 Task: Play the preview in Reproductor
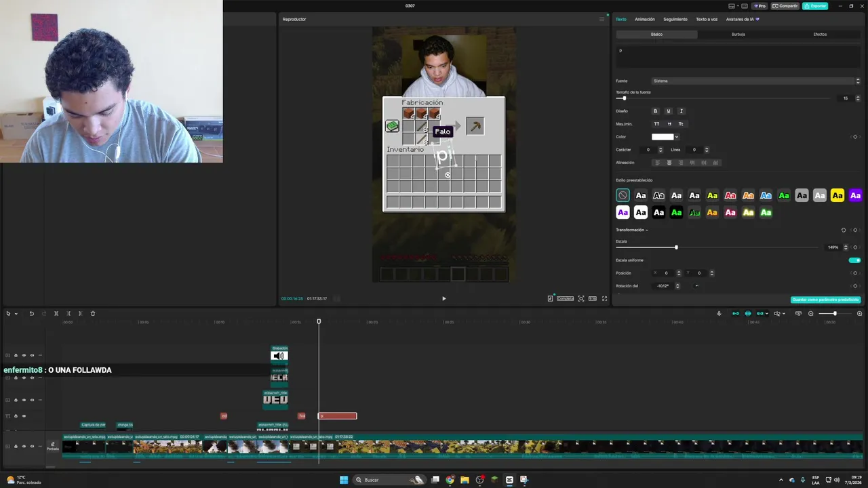click(x=444, y=298)
